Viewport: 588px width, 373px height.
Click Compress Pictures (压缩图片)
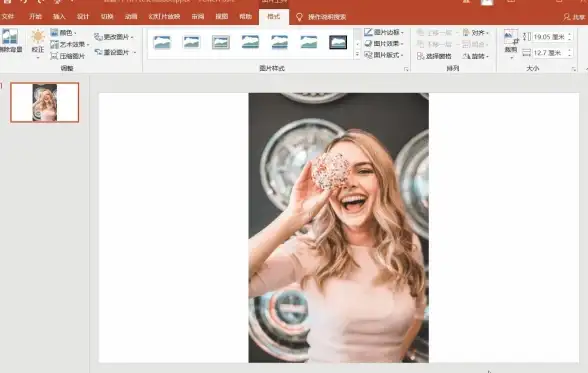(68, 56)
